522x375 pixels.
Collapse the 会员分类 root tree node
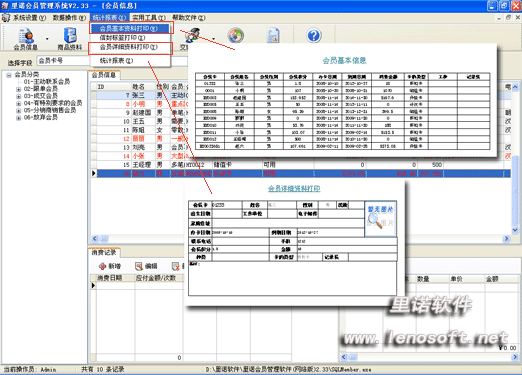pyautogui.click(x=9, y=75)
